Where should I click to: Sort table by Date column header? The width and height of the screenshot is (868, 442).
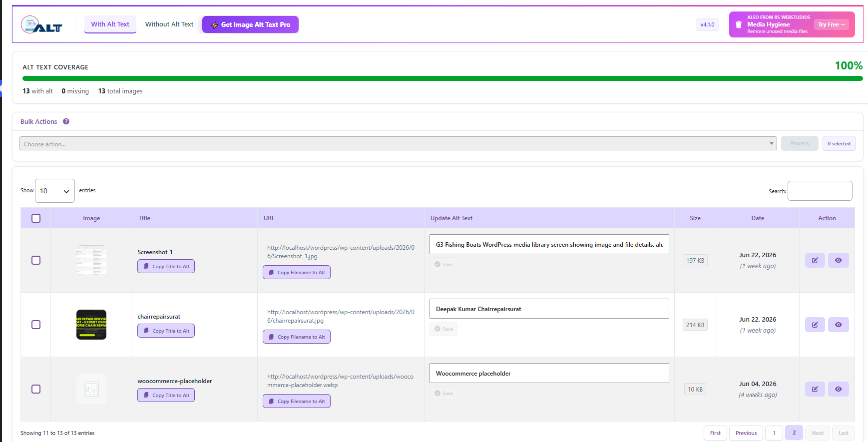758,218
